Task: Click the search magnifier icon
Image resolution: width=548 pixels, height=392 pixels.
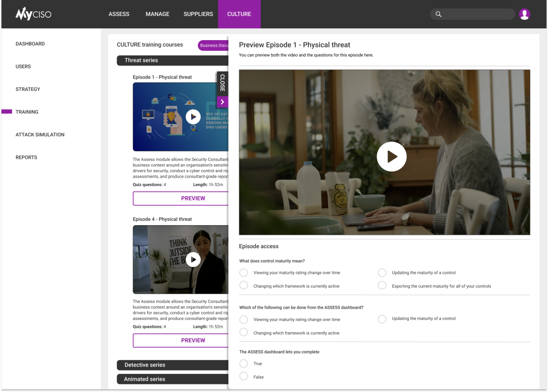Action: coord(439,14)
